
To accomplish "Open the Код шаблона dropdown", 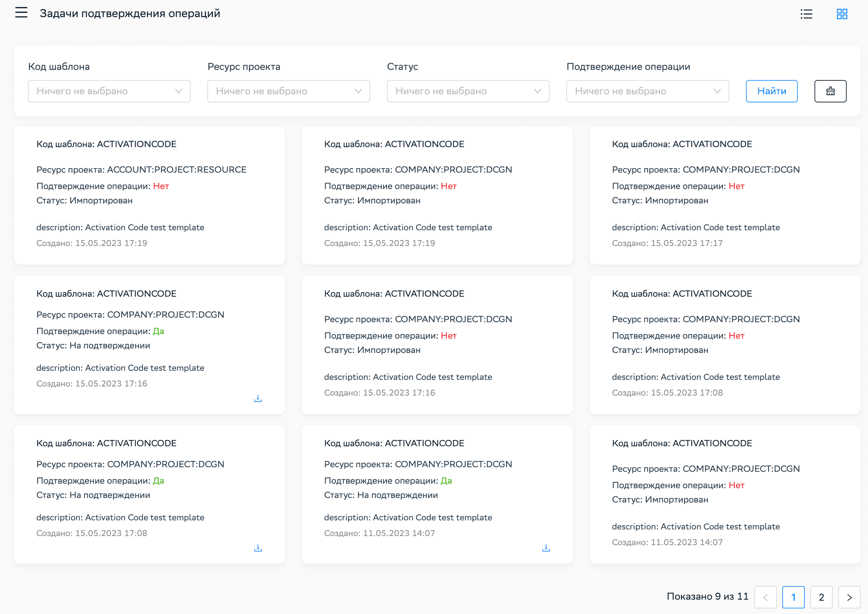I will point(109,91).
